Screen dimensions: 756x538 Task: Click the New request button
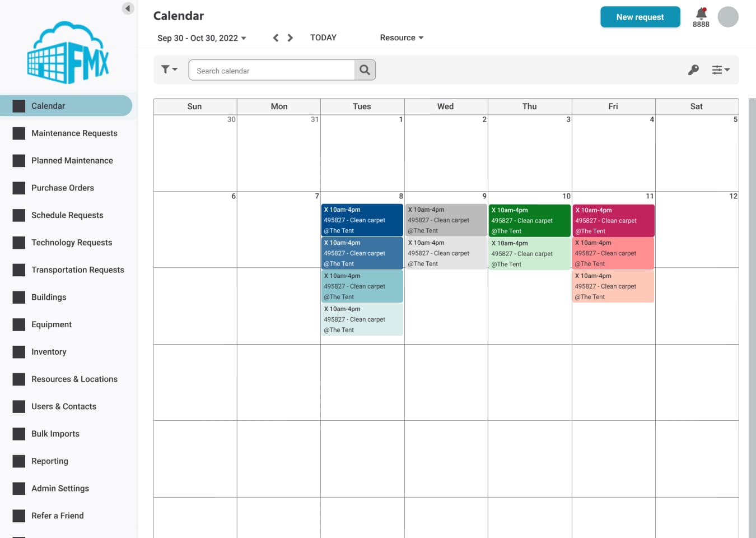pos(640,17)
